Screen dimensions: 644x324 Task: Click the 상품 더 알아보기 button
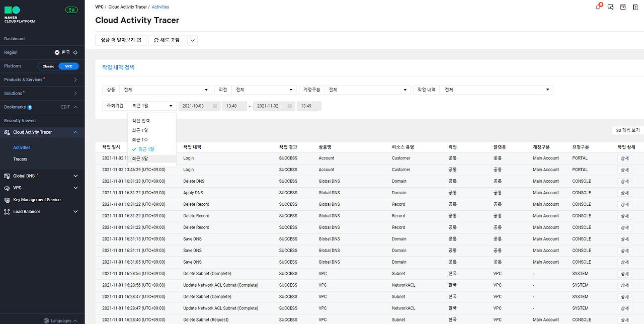tap(121, 40)
